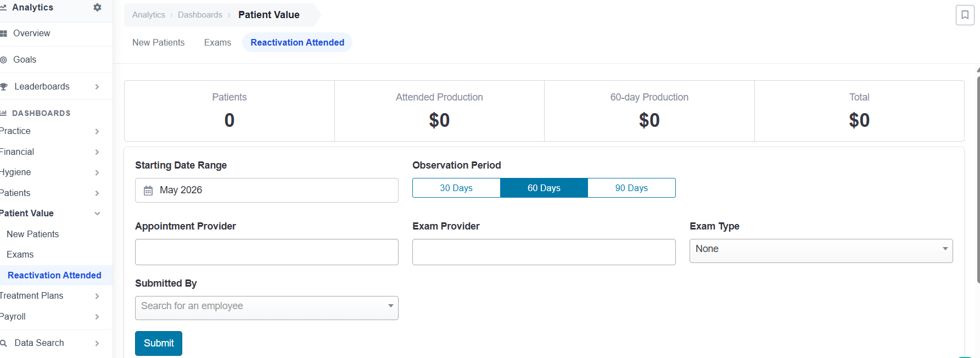Image resolution: width=980 pixels, height=358 pixels.
Task: Click the Overview grid icon
Action: click(x=3, y=33)
